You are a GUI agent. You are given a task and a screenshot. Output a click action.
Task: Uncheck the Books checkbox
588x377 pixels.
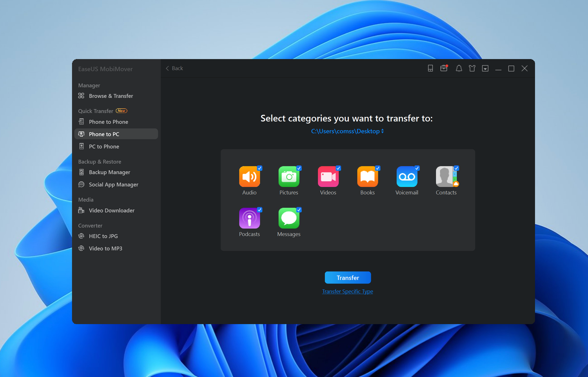[378, 168]
